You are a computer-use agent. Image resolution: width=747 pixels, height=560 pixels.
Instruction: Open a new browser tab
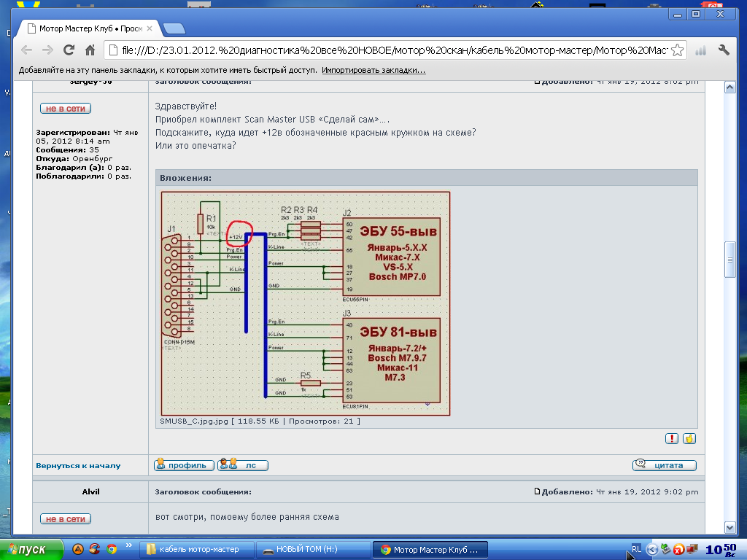(174, 28)
